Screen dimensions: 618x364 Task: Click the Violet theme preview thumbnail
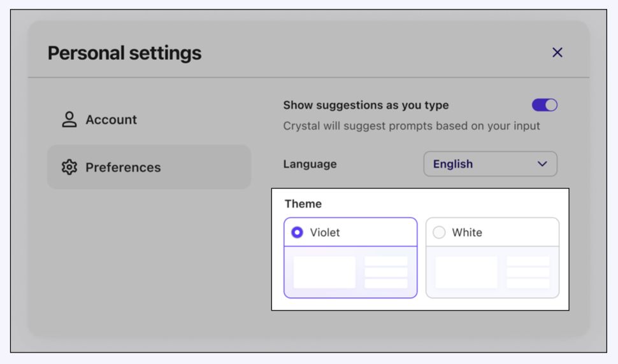pos(350,272)
